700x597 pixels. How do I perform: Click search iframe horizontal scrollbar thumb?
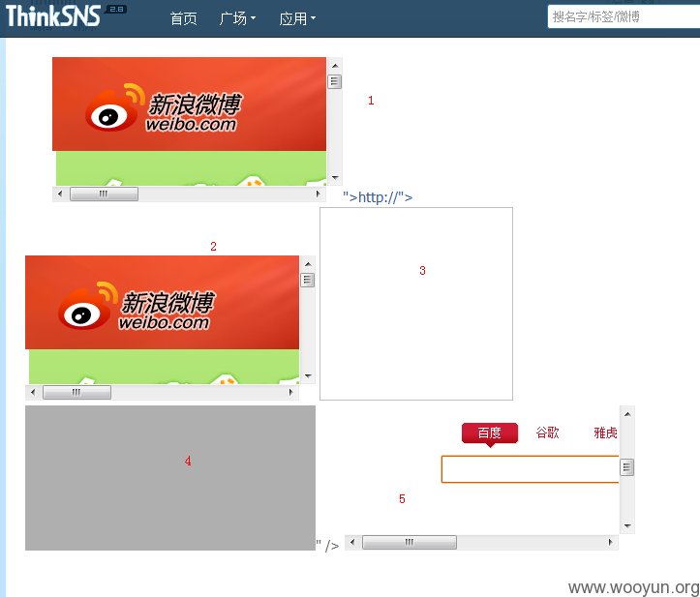pyautogui.click(x=410, y=543)
